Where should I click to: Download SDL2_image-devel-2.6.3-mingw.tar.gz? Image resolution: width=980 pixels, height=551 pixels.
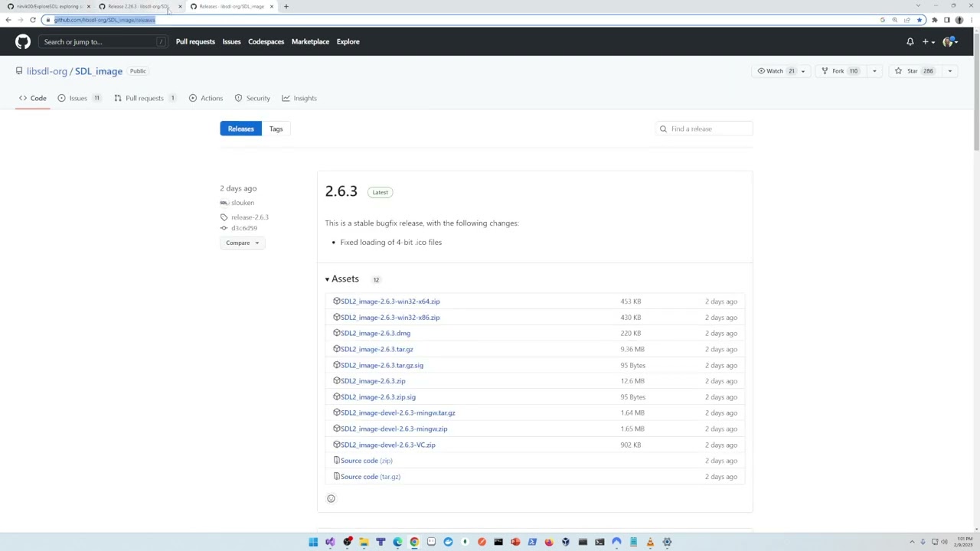[x=397, y=413]
